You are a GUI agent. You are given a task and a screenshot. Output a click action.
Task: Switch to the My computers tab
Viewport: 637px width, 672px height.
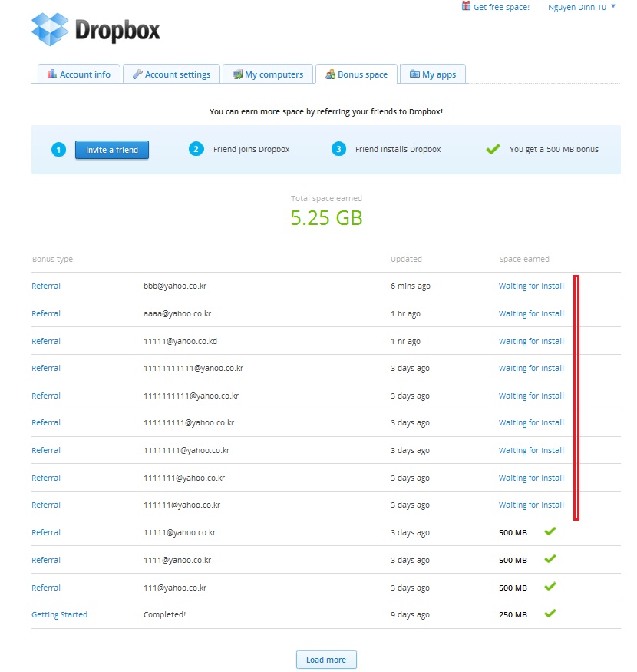tap(273, 74)
